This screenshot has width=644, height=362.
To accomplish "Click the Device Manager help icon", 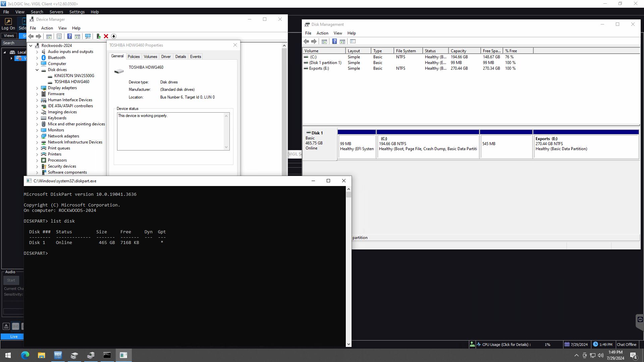I will coord(69,36).
